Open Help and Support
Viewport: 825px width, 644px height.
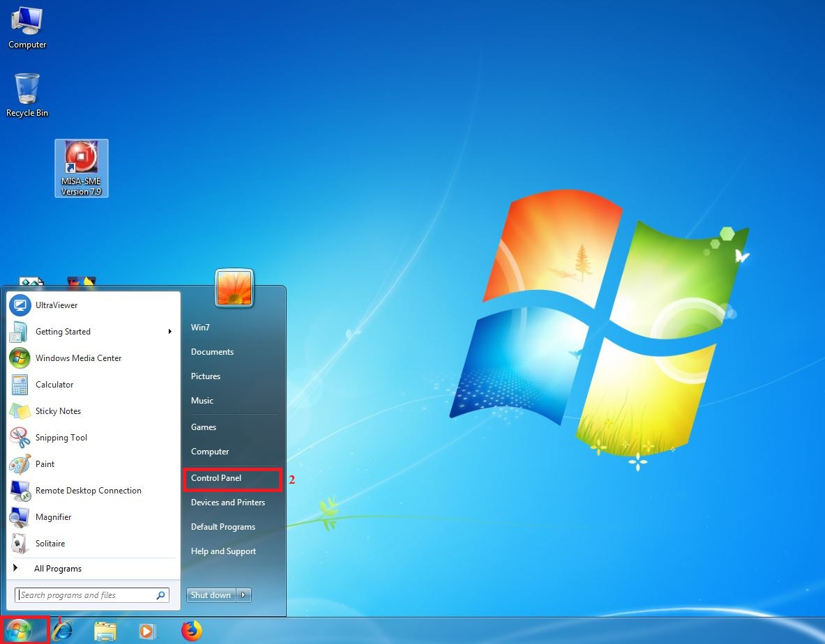coord(224,551)
